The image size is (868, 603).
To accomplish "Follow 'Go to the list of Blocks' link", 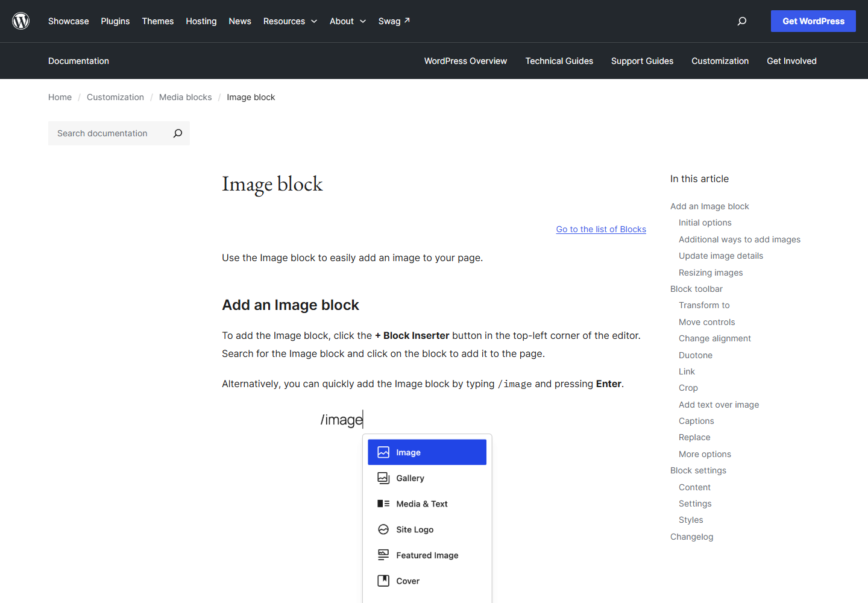I will 601,229.
